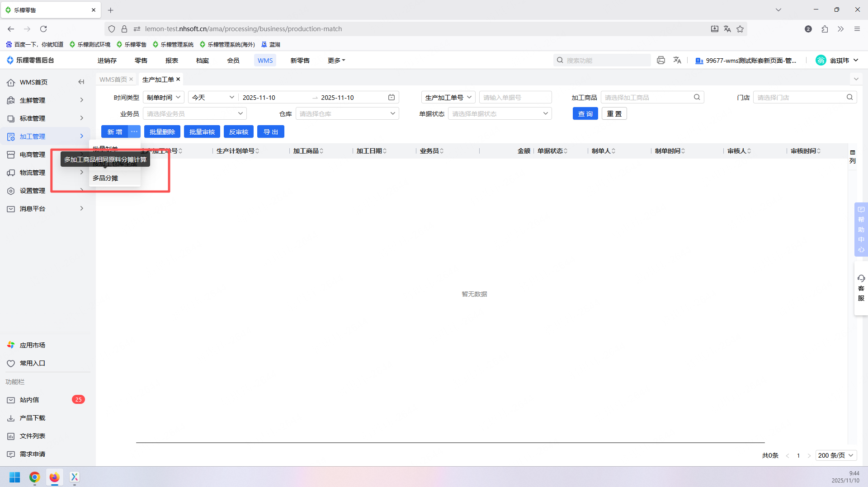
Task: Select 多品分摊 from the dropdown menu
Action: click(x=115, y=178)
